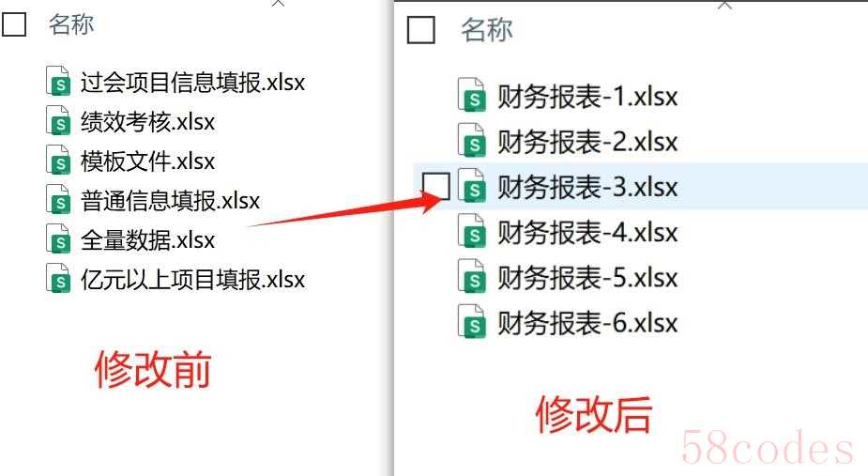Sort by the right pane 名称 header
The image size is (868, 476).
(x=487, y=29)
